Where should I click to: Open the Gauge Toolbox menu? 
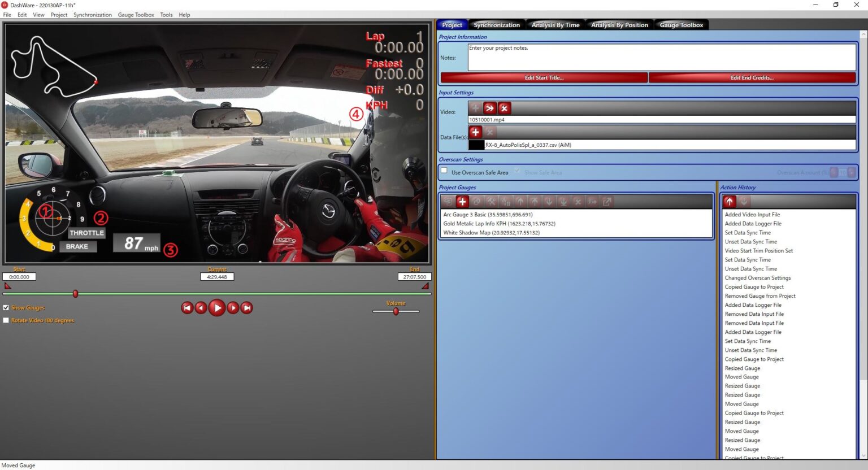point(136,15)
